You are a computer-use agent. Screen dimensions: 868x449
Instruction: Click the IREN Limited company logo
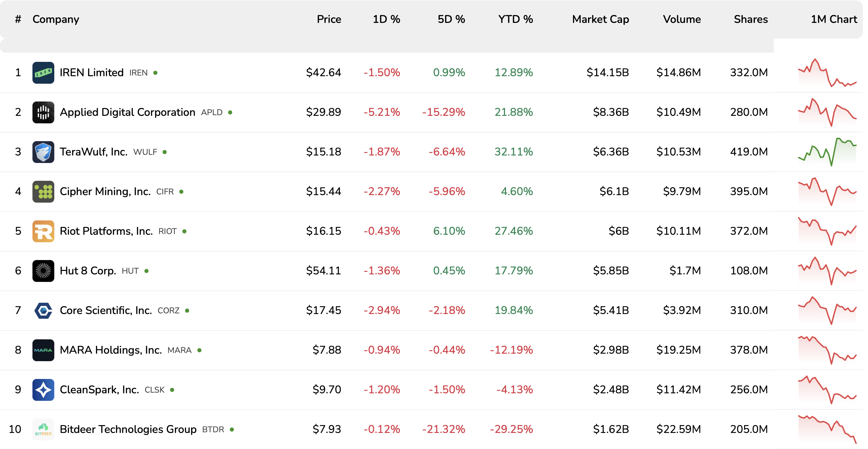pos(43,72)
